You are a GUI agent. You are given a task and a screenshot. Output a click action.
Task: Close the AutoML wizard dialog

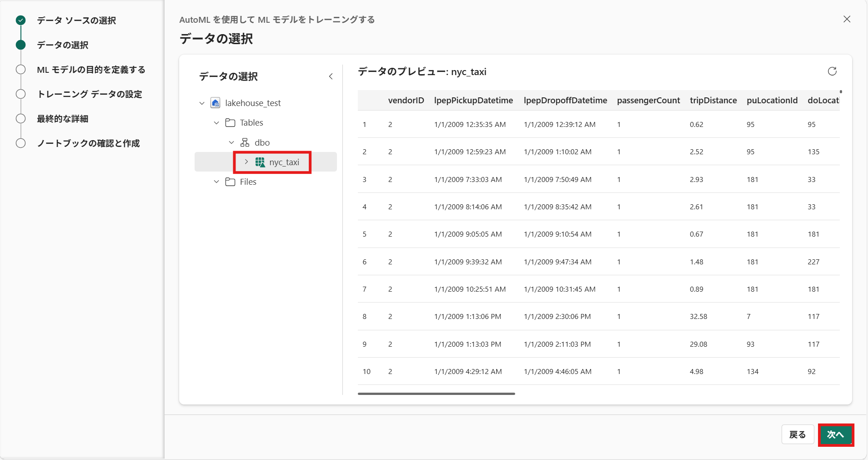847,19
